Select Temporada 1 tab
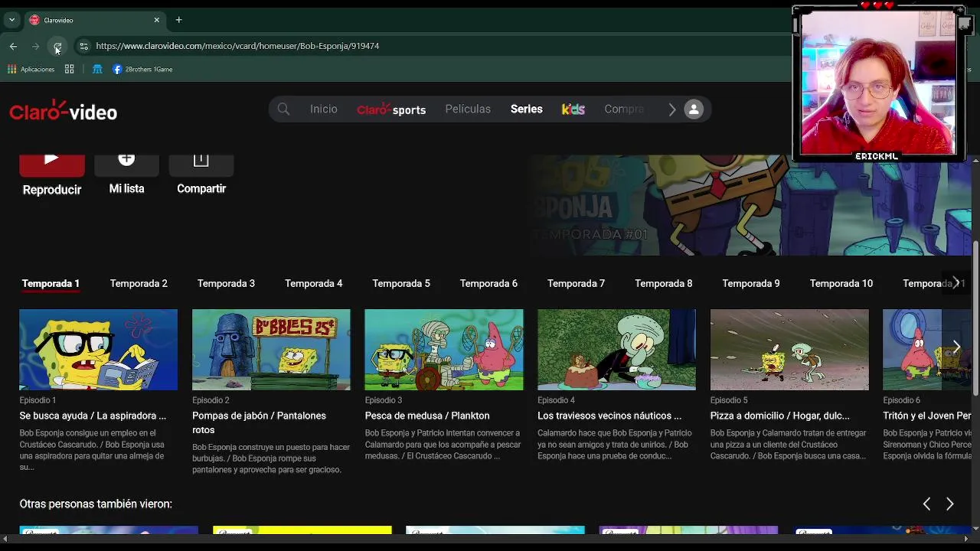 (51, 283)
